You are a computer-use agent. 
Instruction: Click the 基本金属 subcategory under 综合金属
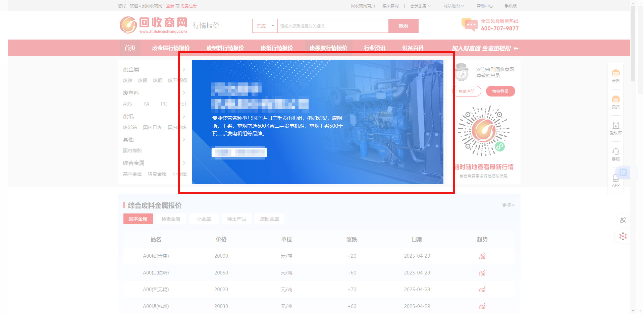[x=132, y=174]
